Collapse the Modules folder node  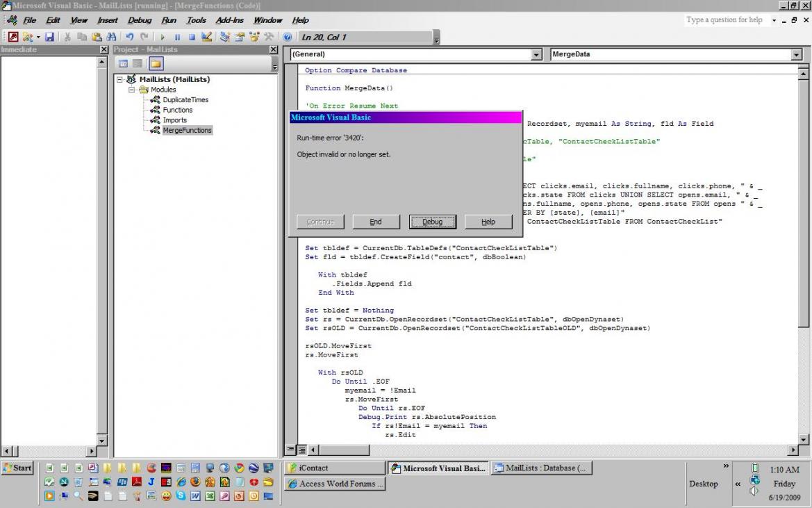[x=131, y=90]
